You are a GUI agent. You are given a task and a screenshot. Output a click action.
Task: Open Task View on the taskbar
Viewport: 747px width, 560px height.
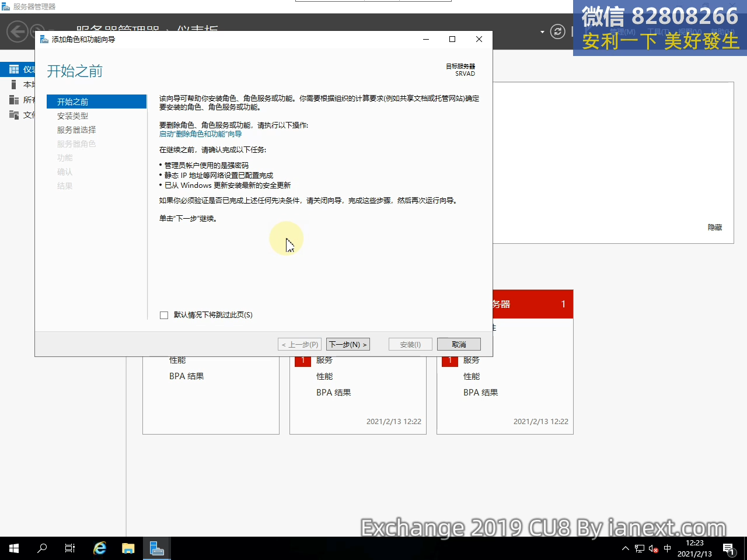point(70,548)
